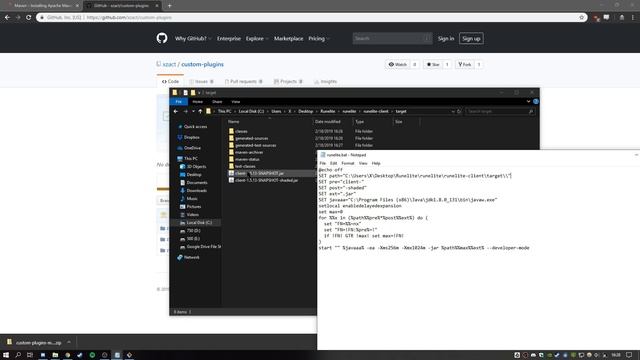Open the Issues tab on GitHub
Screen dimensions: 640x360
coord(201,82)
